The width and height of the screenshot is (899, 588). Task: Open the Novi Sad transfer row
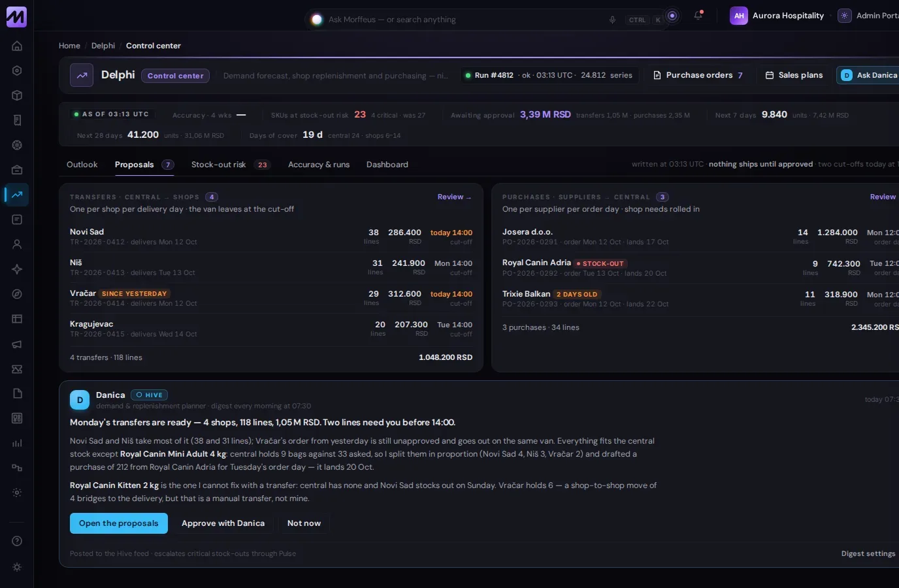(x=271, y=237)
